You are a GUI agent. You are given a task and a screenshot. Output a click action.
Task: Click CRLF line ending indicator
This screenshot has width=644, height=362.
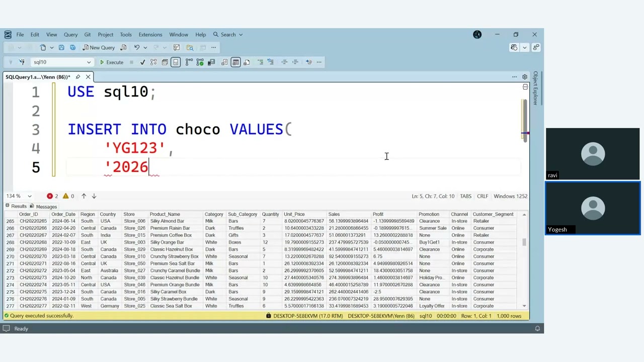click(x=482, y=196)
